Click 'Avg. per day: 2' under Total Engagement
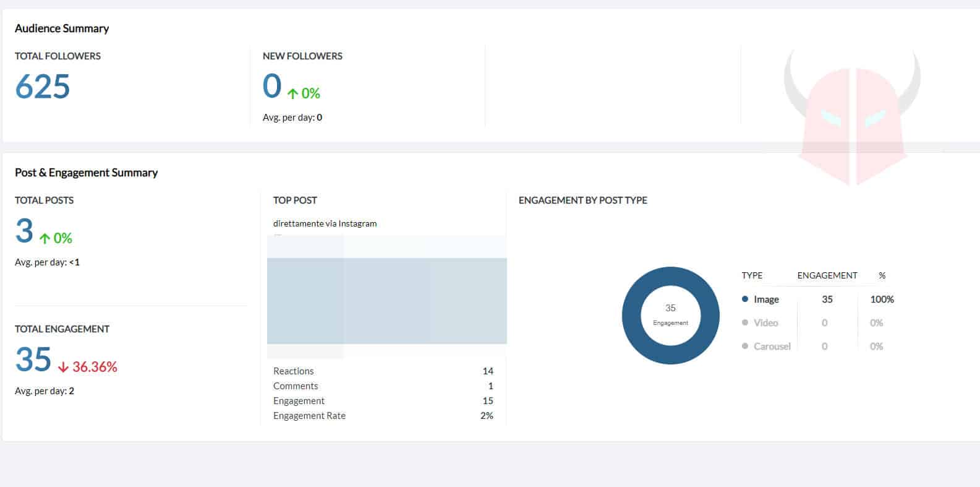Viewport: 980px width, 487px height. pyautogui.click(x=45, y=391)
